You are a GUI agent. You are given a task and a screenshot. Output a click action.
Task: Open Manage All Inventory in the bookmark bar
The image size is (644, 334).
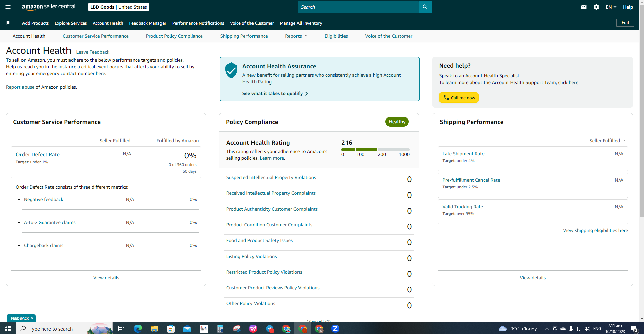(x=301, y=23)
